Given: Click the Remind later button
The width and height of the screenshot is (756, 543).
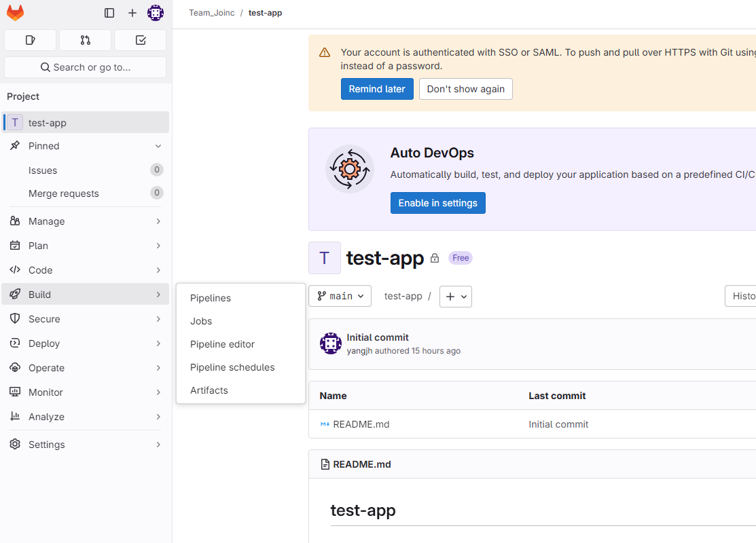Looking at the screenshot, I should 377,89.
